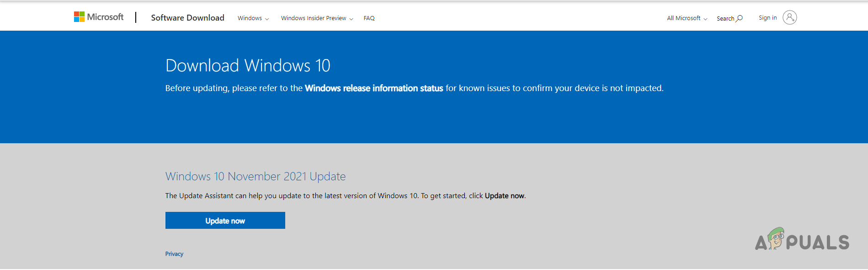The image size is (868, 270).
Task: Expand the chevron beside Windows menu
Action: [267, 19]
